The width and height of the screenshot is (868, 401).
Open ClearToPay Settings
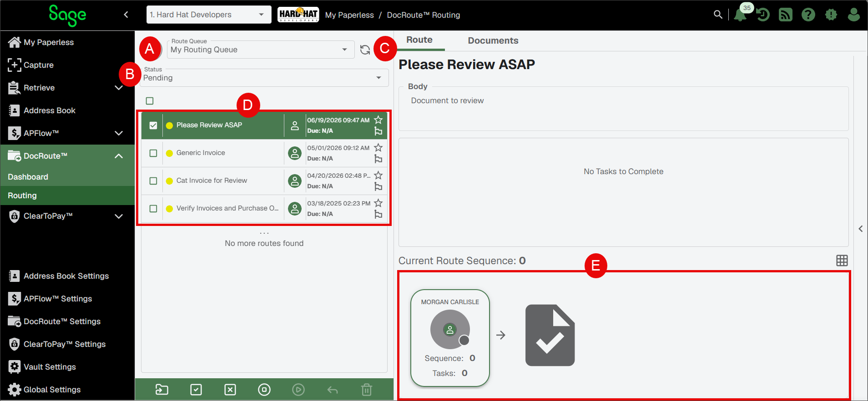click(67, 344)
